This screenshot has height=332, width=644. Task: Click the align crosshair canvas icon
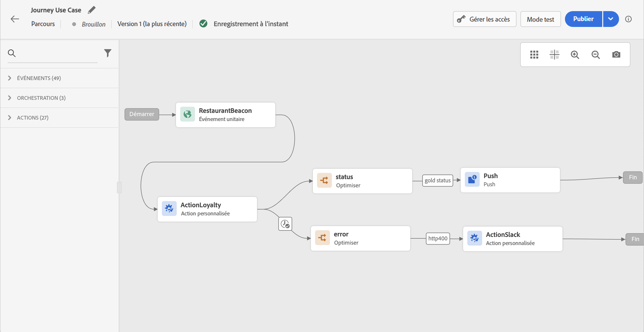(x=554, y=55)
